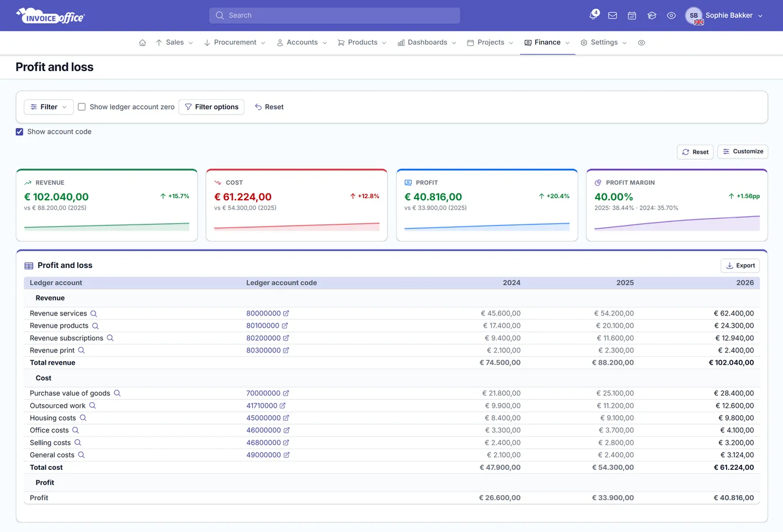Open the calendar icon in header
This screenshot has width=783, height=532.
632,16
